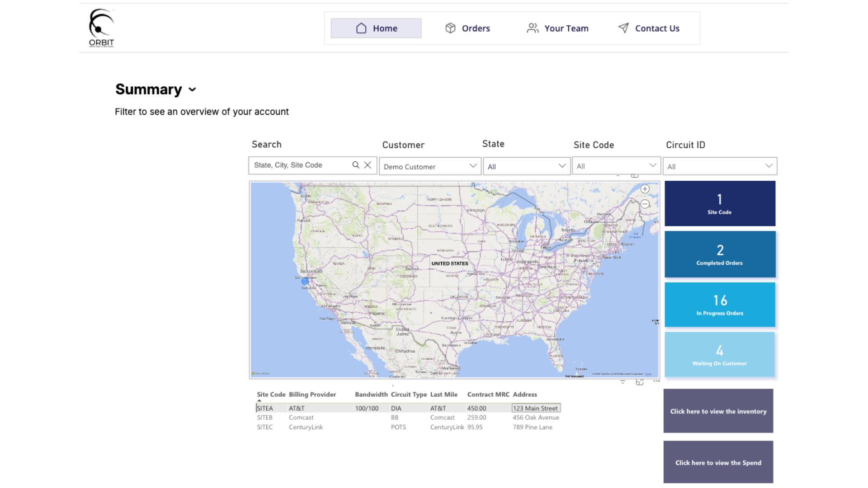The width and height of the screenshot is (868, 488).
Task: Navigate to Contact Us
Action: [x=649, y=28]
